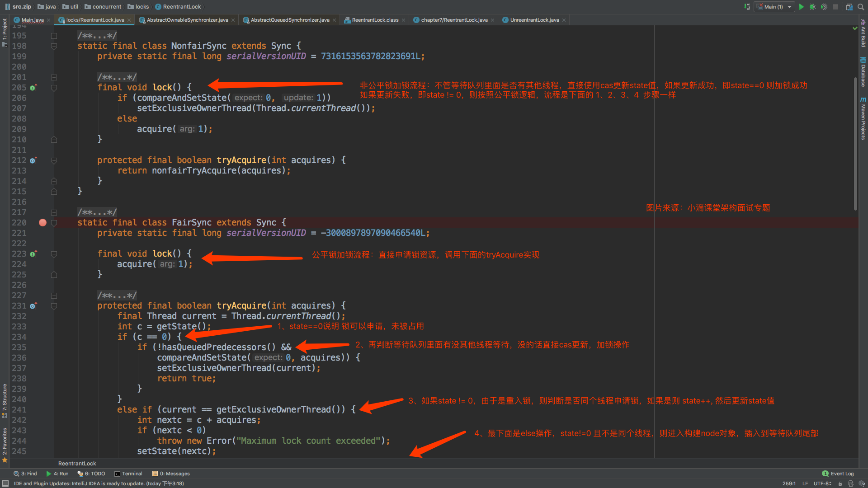Open the TODO tool window button
This screenshot has height=488, width=868.
91,474
